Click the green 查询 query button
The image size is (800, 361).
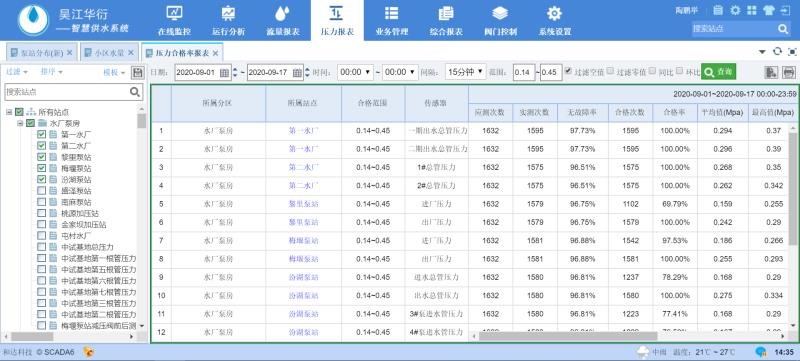pyautogui.click(x=718, y=72)
